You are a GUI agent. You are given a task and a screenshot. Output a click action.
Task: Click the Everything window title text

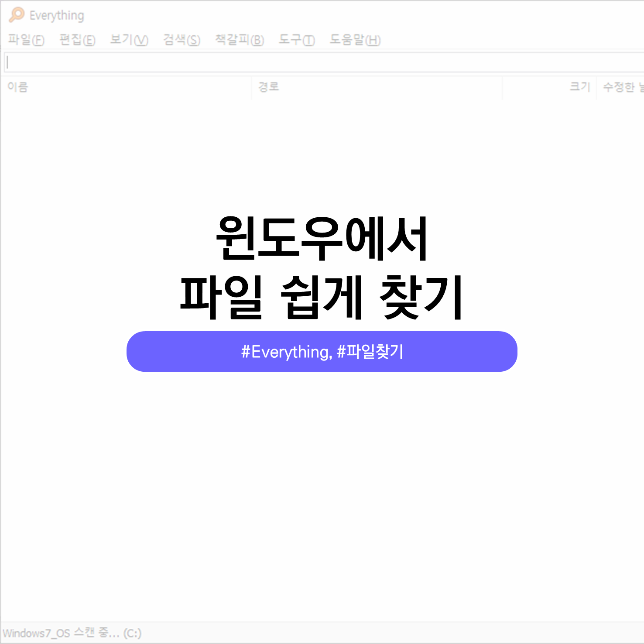tap(57, 16)
